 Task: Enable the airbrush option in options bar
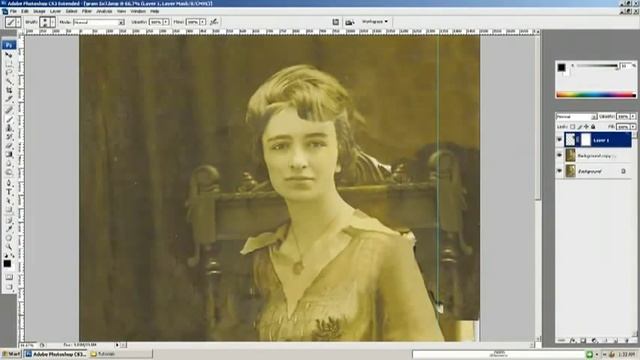point(214,22)
